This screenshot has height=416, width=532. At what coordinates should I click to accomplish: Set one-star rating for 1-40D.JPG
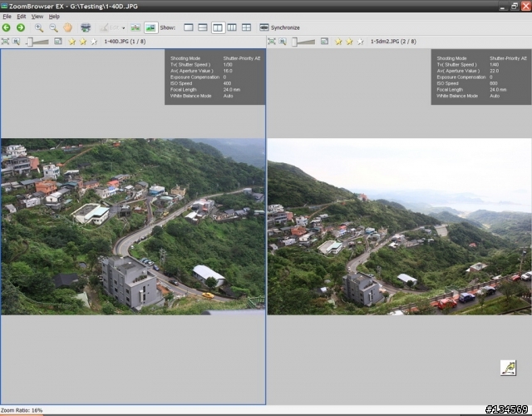[x=72, y=42]
